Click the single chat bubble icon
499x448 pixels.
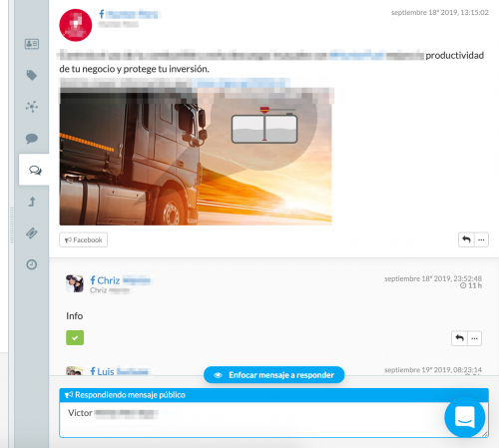click(x=32, y=138)
